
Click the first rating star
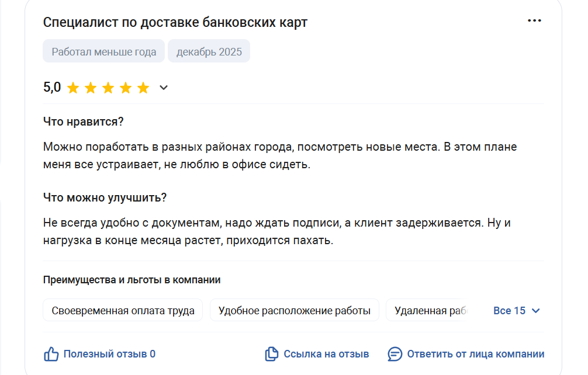[73, 88]
